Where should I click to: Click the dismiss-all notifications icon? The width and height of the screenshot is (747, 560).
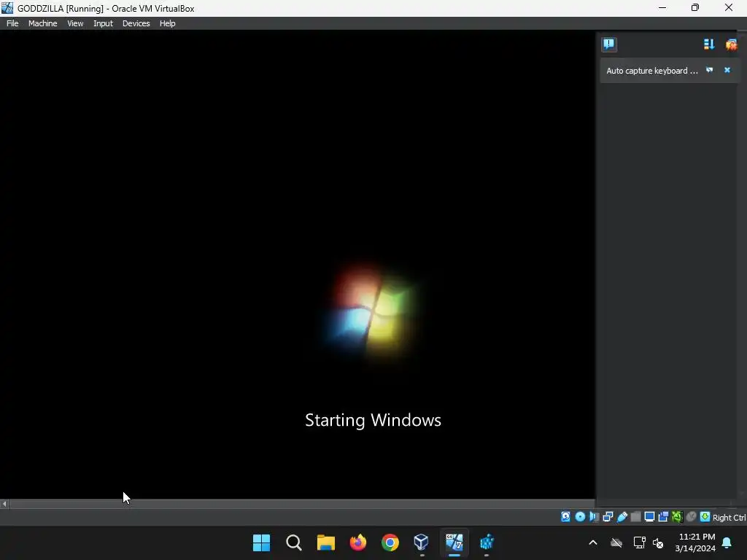731,44
